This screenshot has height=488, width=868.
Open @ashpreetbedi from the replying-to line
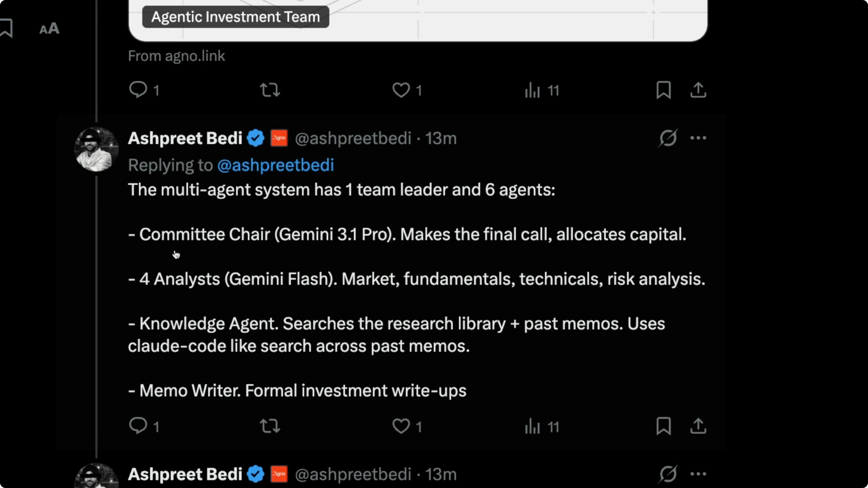276,165
